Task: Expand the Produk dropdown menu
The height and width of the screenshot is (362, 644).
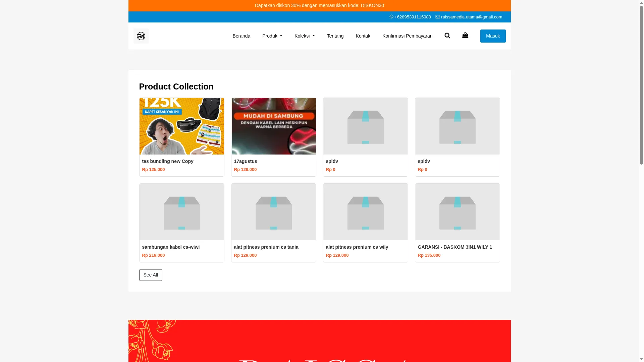Action: [x=272, y=36]
